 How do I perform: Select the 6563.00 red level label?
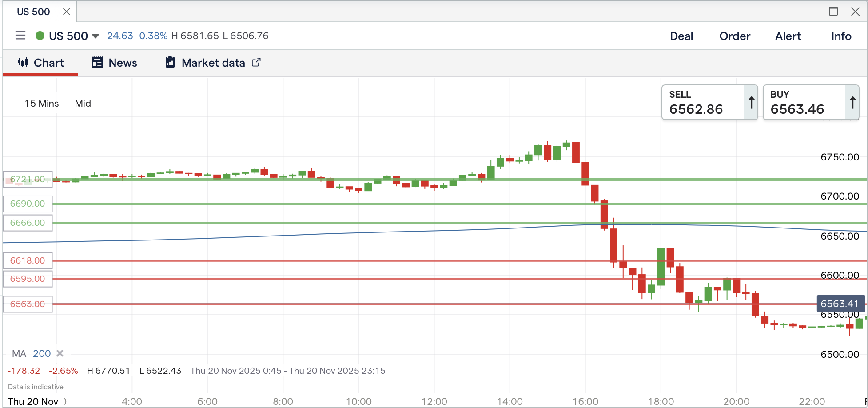tap(28, 304)
